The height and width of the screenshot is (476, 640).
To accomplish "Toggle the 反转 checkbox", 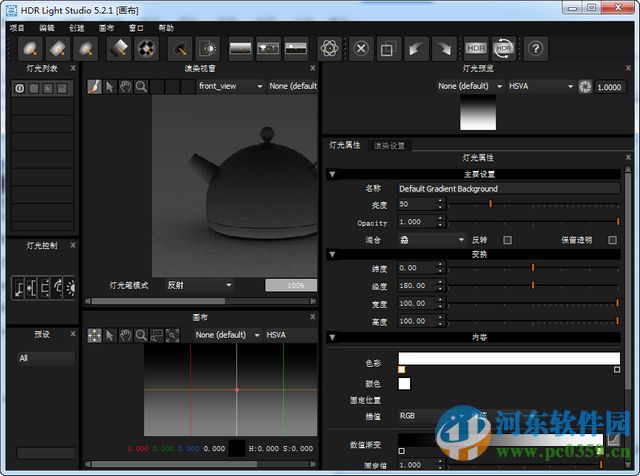I will point(507,240).
